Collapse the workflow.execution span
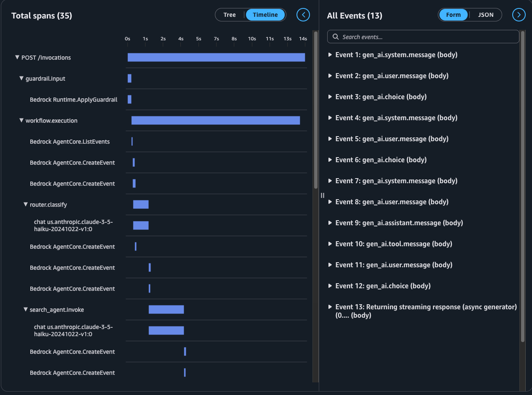 21,121
